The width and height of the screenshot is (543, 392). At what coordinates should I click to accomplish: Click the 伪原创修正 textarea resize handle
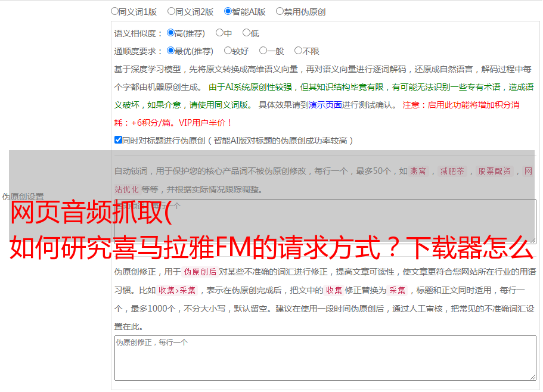click(x=533, y=377)
